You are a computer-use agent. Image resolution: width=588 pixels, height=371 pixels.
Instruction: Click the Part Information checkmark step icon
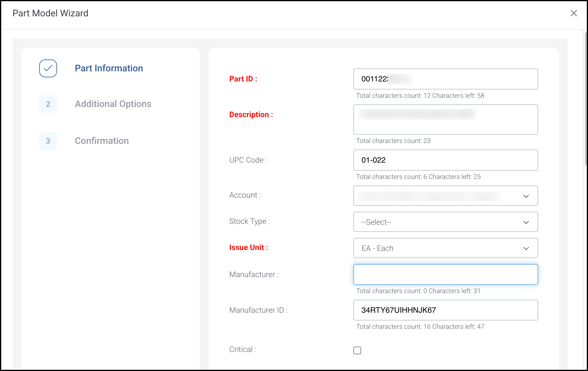point(48,68)
